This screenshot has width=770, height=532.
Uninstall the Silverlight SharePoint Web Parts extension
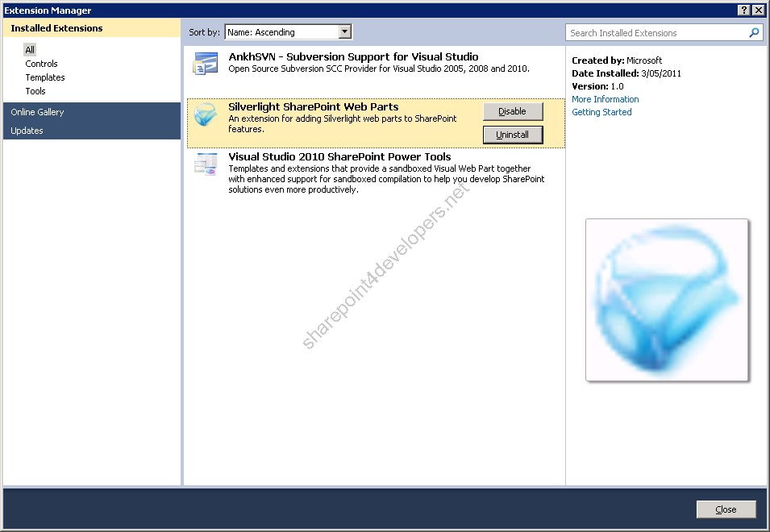point(513,135)
